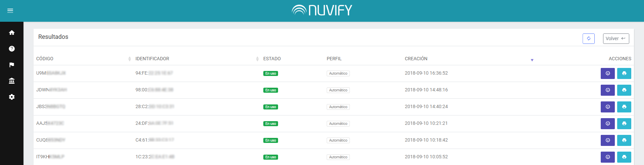This screenshot has width=644, height=165.
Task: Select creation date 2018-09-10 14:48:16
Action: pos(426,90)
